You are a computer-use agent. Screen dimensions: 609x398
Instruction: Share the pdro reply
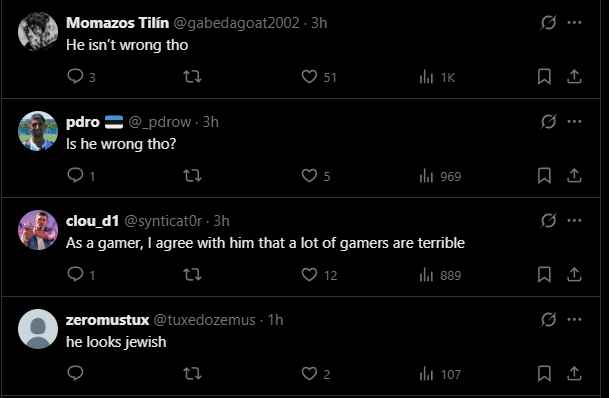point(574,176)
